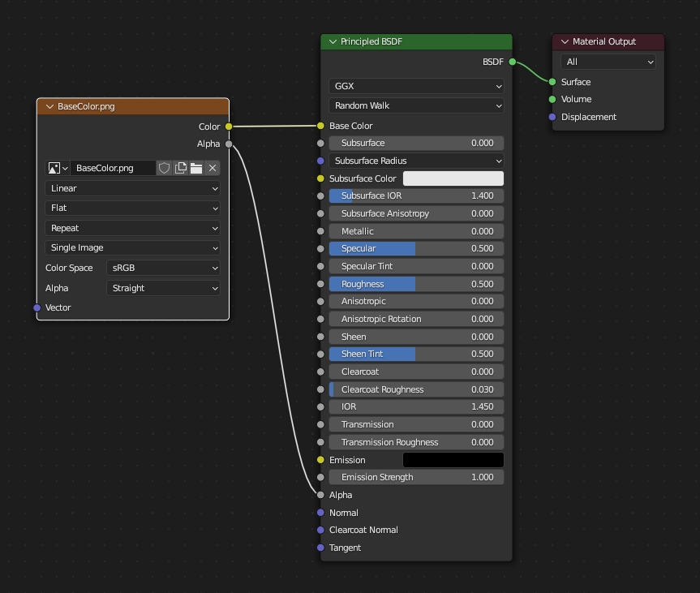This screenshot has width=700, height=593.
Task: Click the Subsurface value slider
Action: click(x=417, y=144)
